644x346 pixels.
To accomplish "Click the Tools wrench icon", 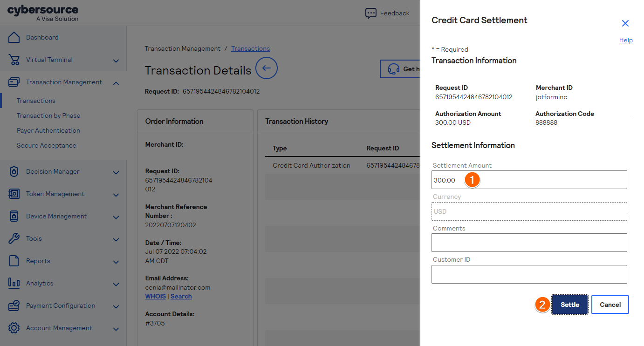I will pos(14,238).
